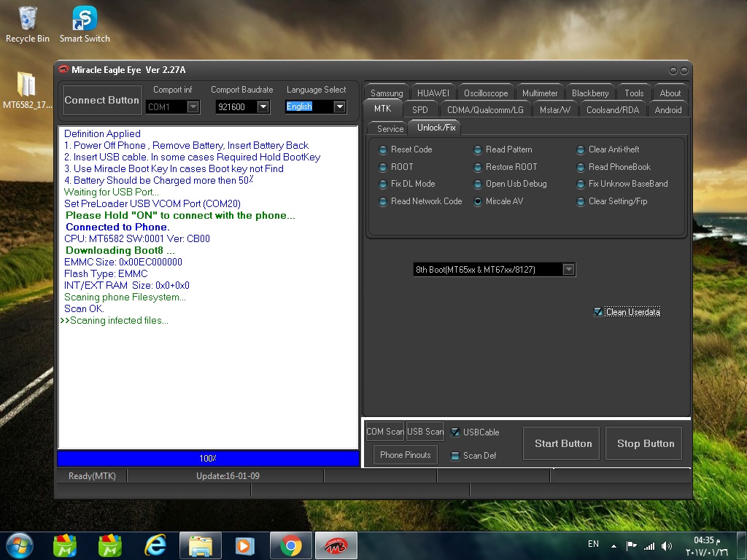This screenshot has height=560, width=747.
Task: Open the MT6582_17 folder on desktop
Action: (27, 90)
